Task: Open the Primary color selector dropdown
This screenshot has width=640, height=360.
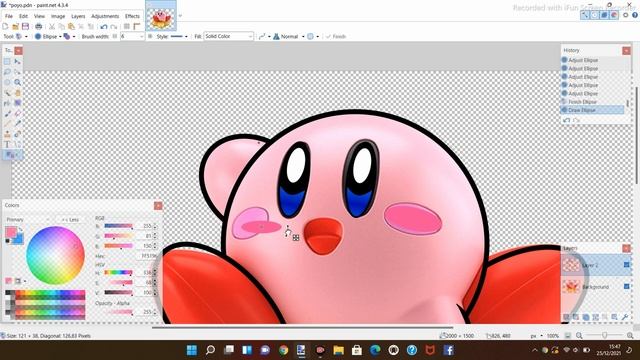Action: [27, 220]
